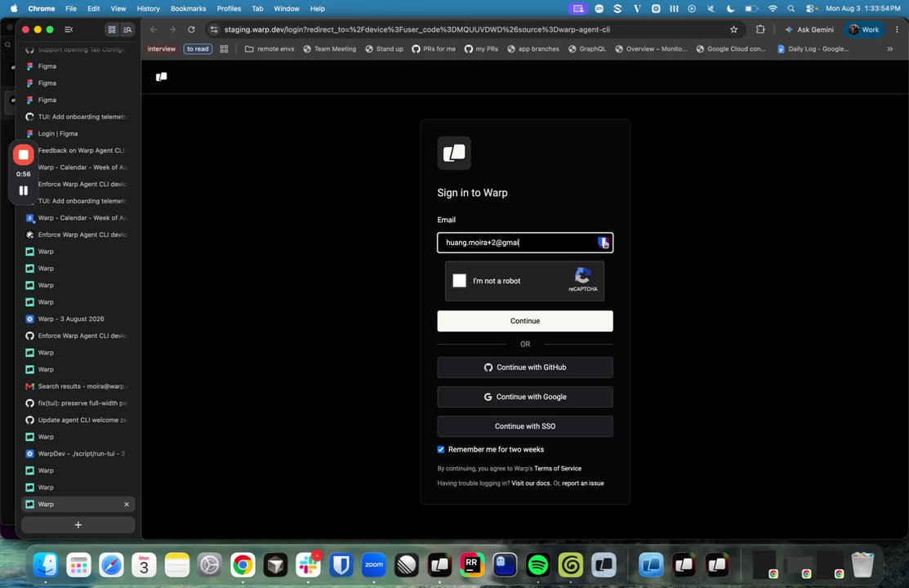
Task: Switch to Update agent CLI welcome tab
Action: pos(78,420)
